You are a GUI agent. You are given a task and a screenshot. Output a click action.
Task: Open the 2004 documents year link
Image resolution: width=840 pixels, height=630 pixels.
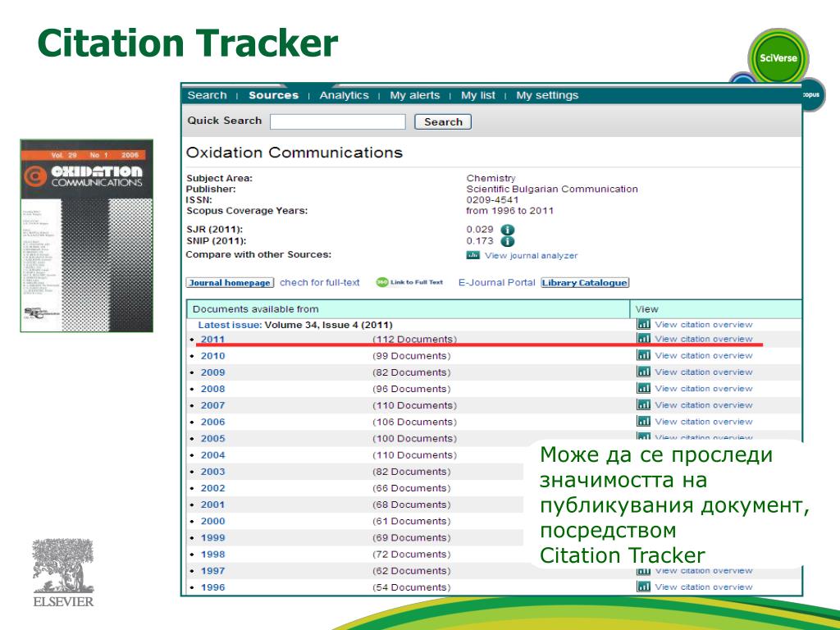point(212,455)
